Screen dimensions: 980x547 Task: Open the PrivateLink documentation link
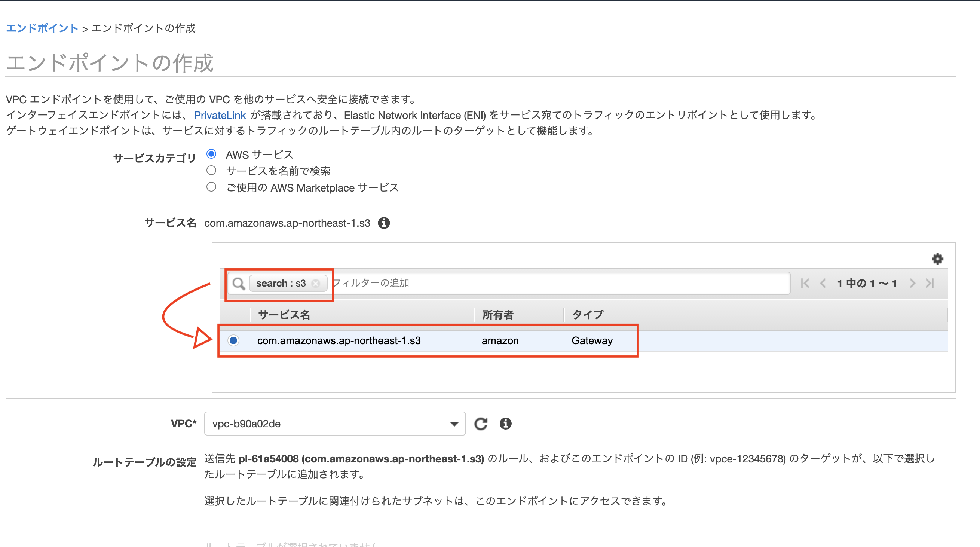point(220,115)
